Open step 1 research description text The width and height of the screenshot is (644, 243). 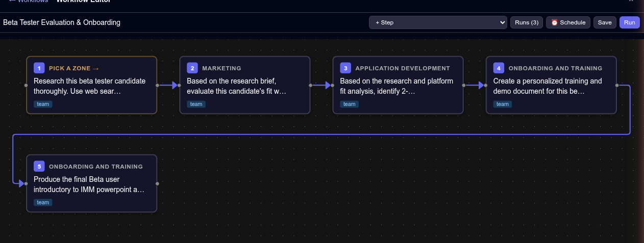coord(90,86)
